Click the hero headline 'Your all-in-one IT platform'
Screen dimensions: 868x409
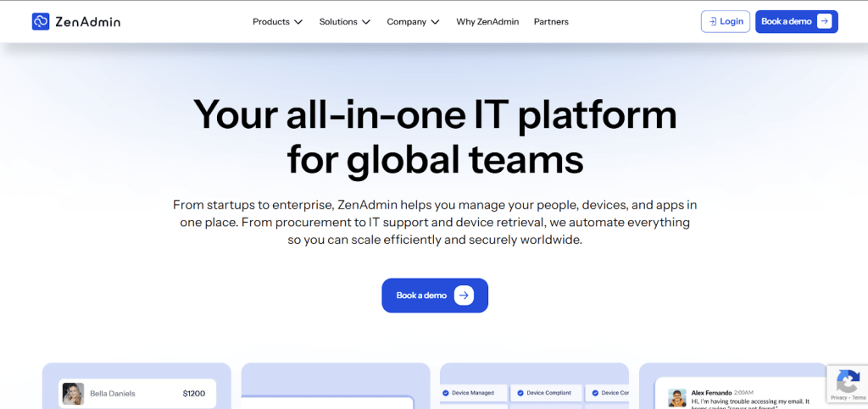click(x=435, y=114)
